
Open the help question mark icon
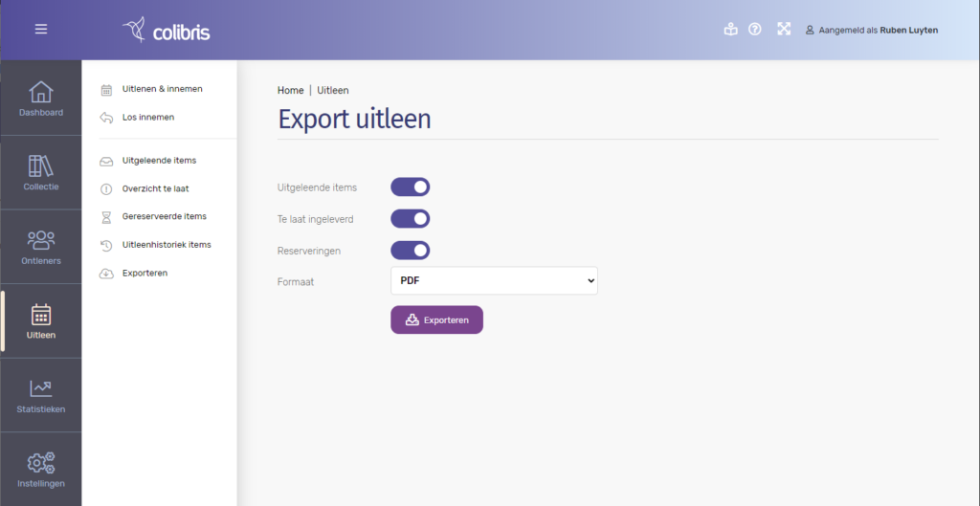coord(755,30)
